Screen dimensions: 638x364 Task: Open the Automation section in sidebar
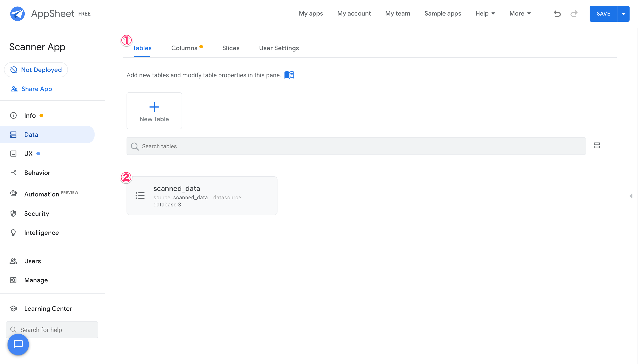pyautogui.click(x=42, y=194)
